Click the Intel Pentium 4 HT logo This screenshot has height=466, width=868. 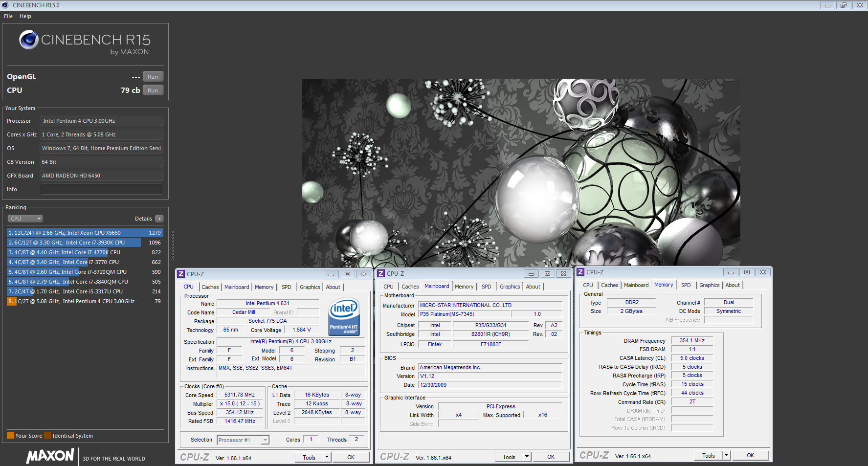(x=344, y=316)
